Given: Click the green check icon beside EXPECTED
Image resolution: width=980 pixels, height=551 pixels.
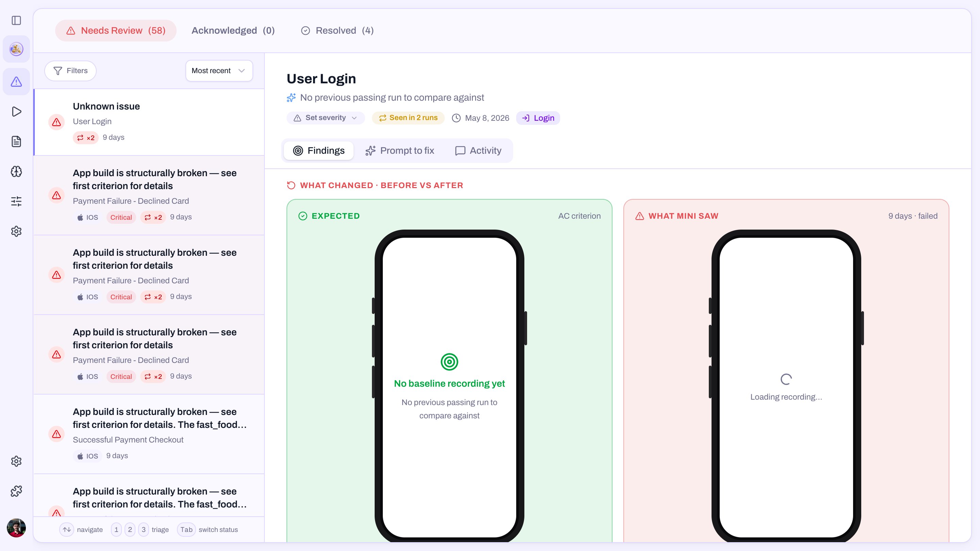Looking at the screenshot, I should click(x=303, y=216).
